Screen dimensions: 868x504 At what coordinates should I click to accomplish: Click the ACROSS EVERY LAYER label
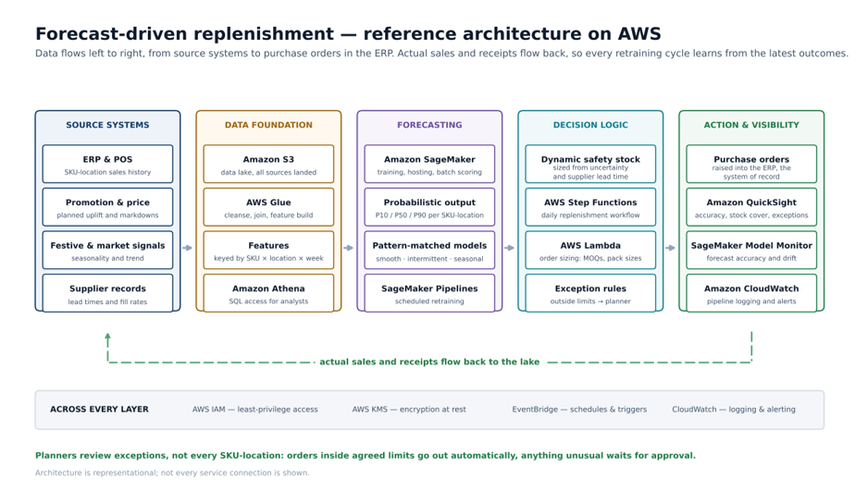[x=99, y=410]
